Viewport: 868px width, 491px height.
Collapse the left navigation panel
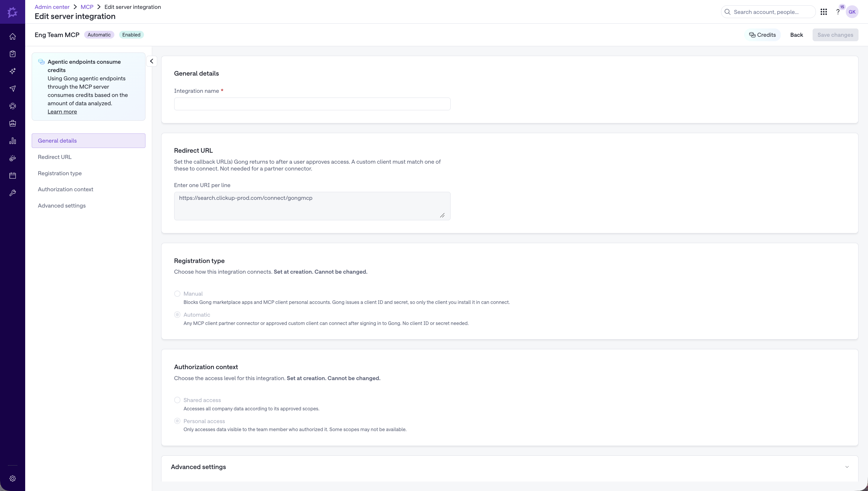coord(152,61)
